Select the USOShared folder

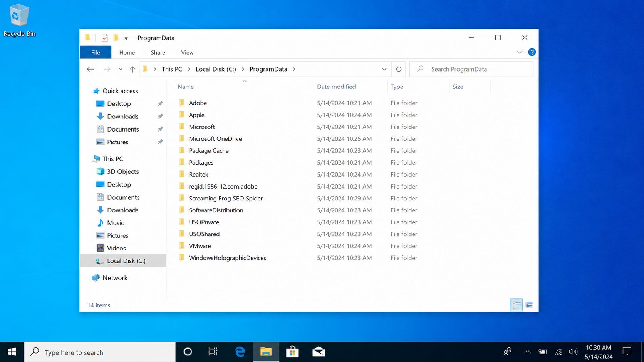204,234
